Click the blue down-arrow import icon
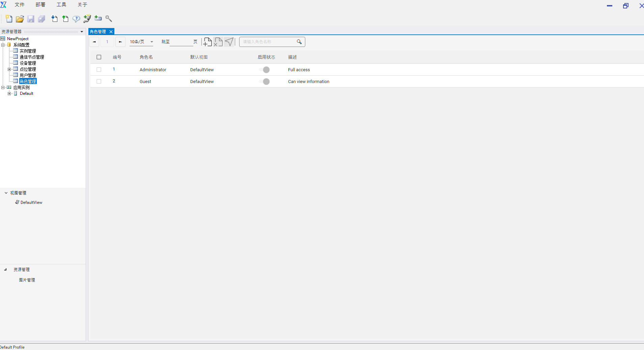This screenshot has height=350, width=644. point(54,19)
